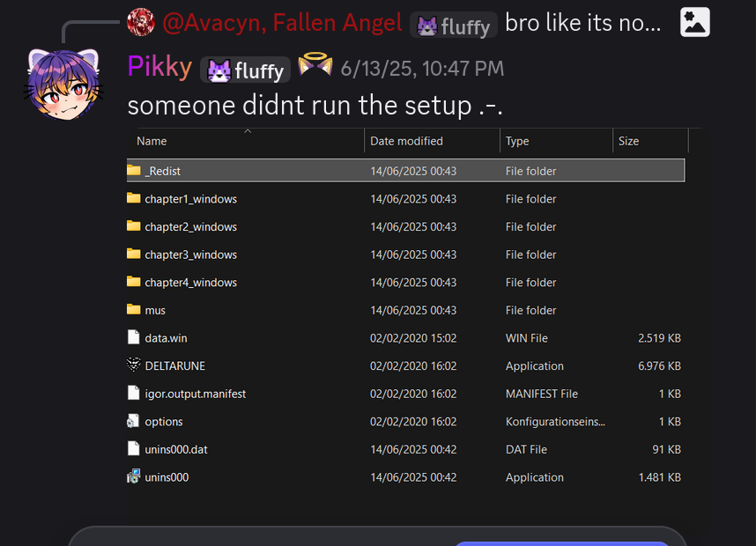The width and height of the screenshot is (756, 546).
Task: Click the message timestamp 6/13/25, 10:47 PM
Action: tap(422, 68)
